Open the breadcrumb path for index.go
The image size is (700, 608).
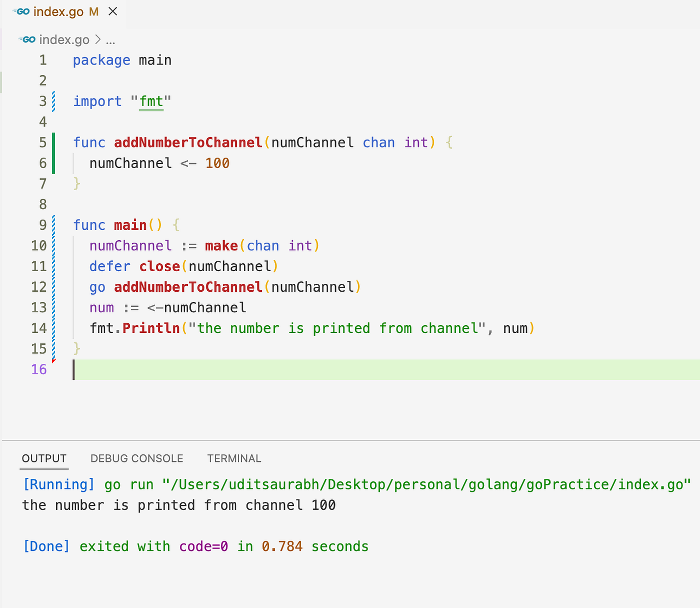coord(64,40)
